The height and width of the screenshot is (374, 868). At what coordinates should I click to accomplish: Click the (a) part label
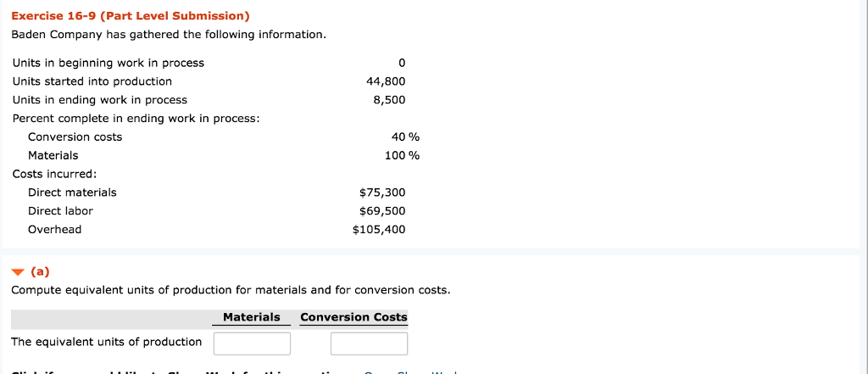[x=40, y=272]
